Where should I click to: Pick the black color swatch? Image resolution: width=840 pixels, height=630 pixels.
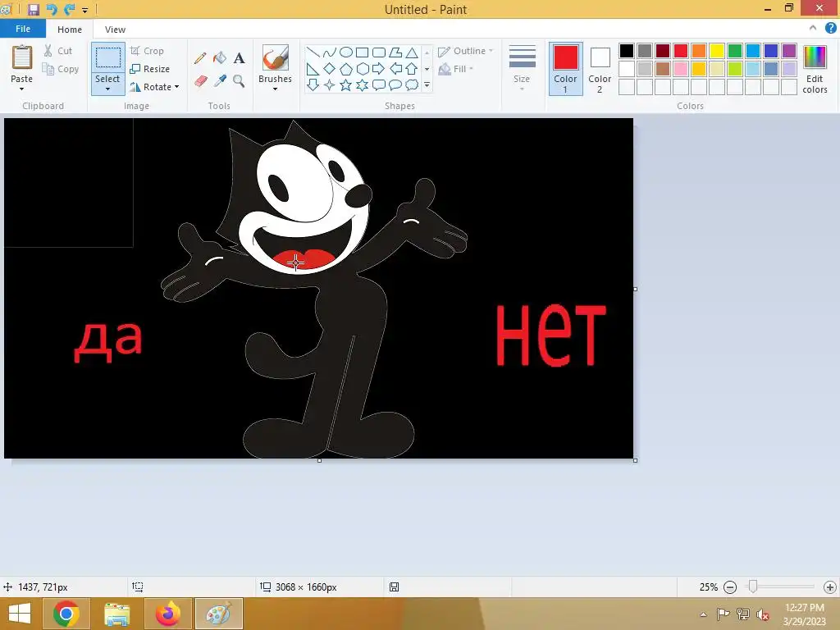[627, 51]
